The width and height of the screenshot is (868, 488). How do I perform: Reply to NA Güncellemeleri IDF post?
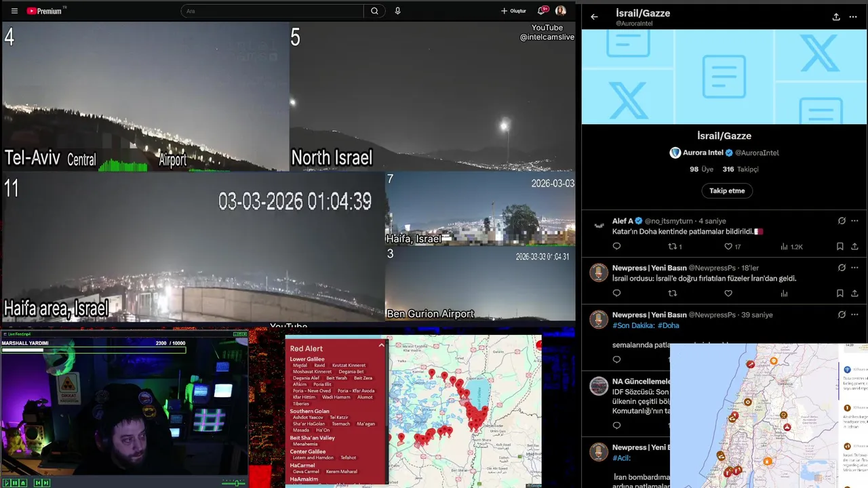point(616,426)
